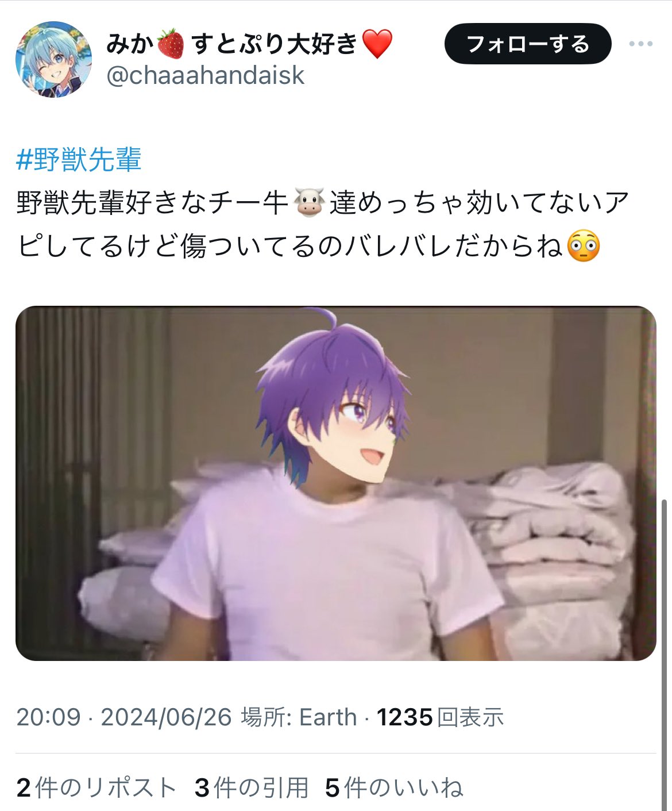The image size is (672, 811).
Task: Click the red heart emoji in display name
Action: click(377, 44)
